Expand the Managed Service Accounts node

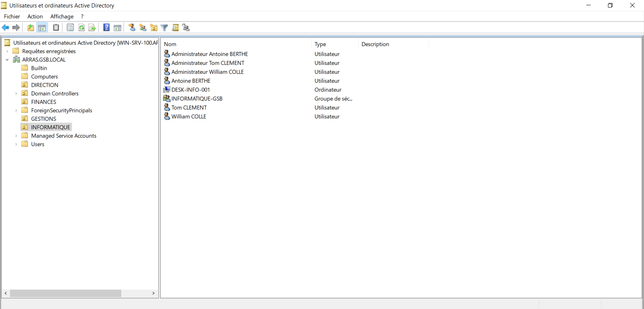pyautogui.click(x=16, y=136)
